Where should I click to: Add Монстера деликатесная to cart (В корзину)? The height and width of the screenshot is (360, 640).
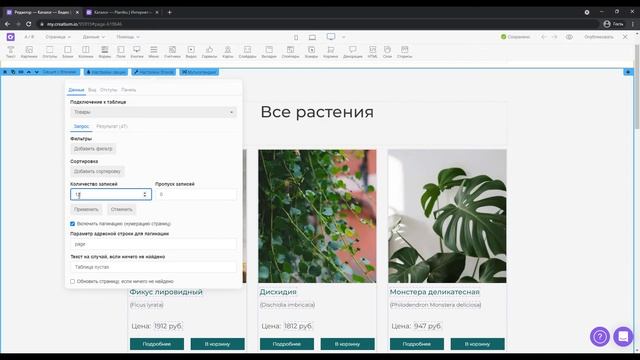pyautogui.click(x=478, y=344)
